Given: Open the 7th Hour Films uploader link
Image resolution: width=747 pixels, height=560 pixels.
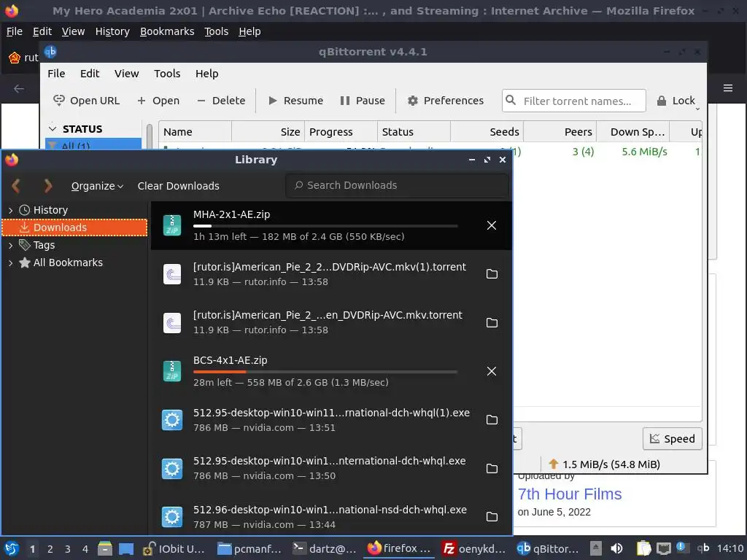Looking at the screenshot, I should point(569,494).
